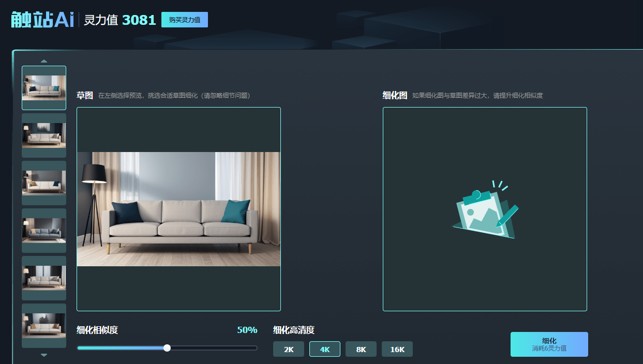Pick the third sofa preview thumbnail
643x364 pixels.
[x=44, y=183]
